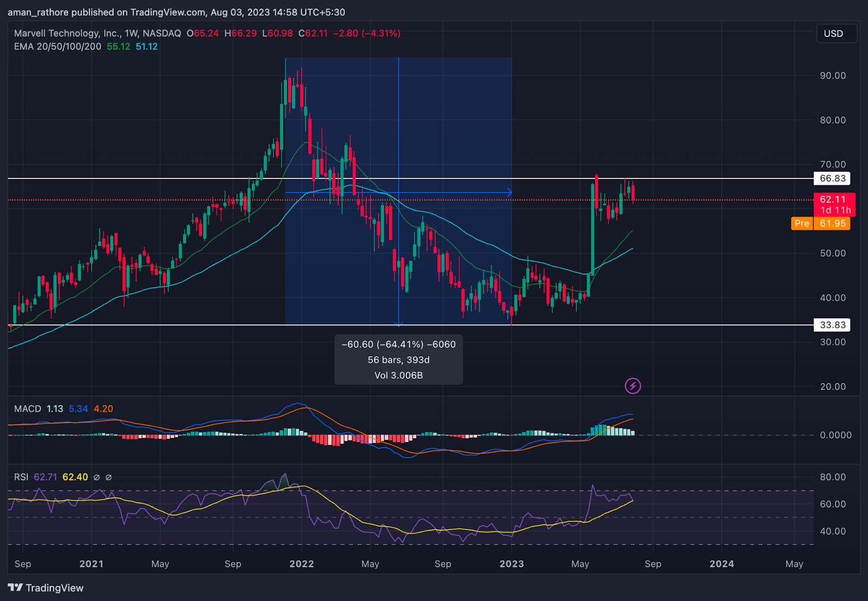868x601 pixels.
Task: Select the MACD indicator legend
Action: (28, 409)
